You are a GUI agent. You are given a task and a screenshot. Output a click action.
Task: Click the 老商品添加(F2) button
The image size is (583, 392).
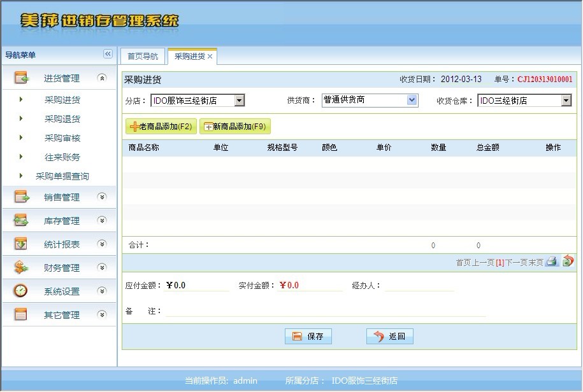point(161,127)
